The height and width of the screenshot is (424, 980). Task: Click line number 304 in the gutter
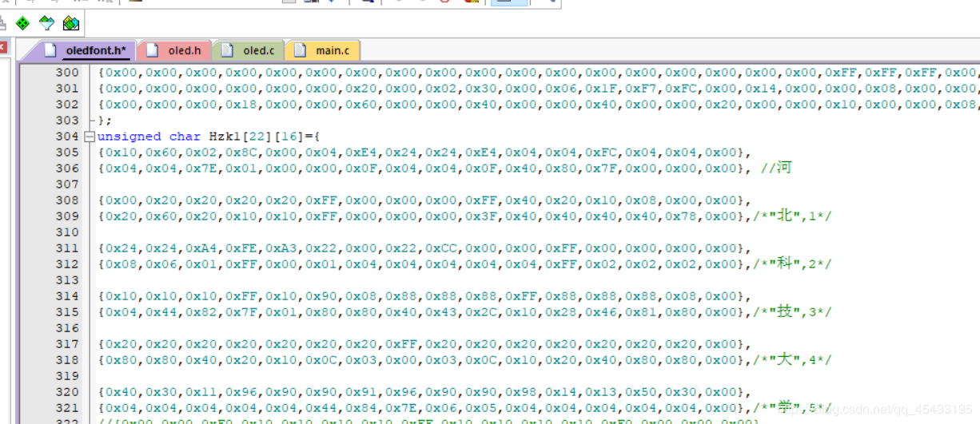[67, 137]
